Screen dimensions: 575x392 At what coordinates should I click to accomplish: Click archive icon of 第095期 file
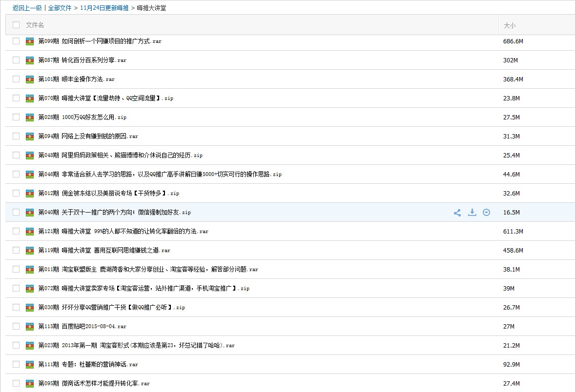[x=30, y=384]
